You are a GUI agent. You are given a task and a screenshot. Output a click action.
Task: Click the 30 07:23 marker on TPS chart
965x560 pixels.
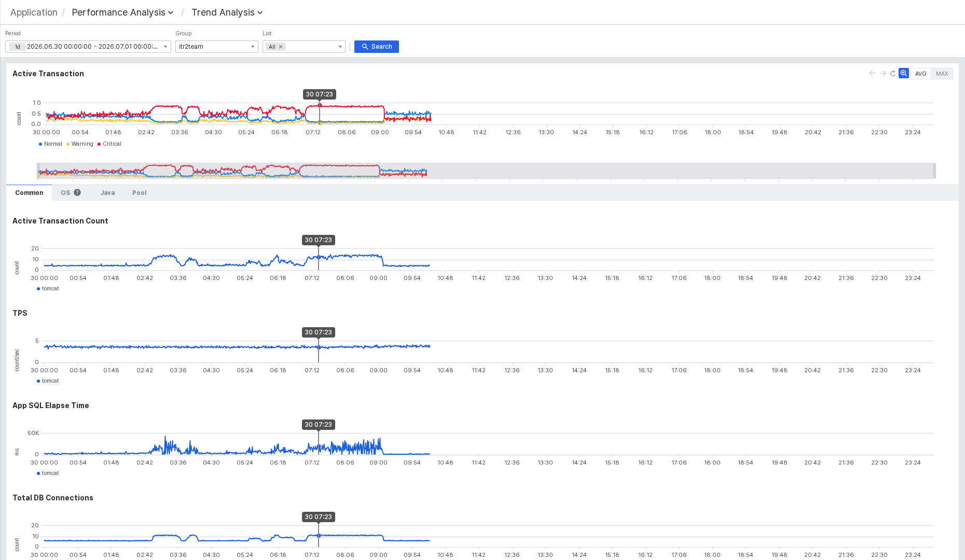[x=319, y=332]
